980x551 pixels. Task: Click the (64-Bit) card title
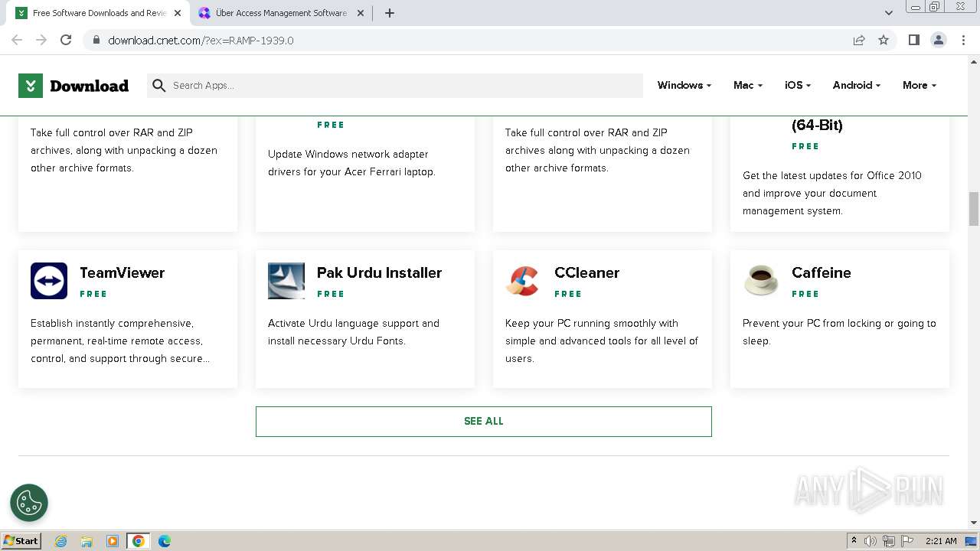pos(817,125)
